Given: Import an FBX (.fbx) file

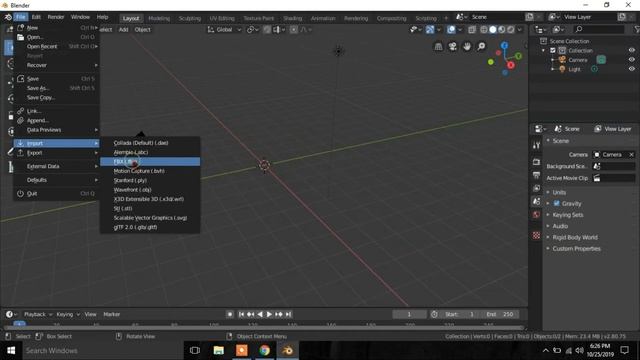Looking at the screenshot, I should tap(150, 162).
